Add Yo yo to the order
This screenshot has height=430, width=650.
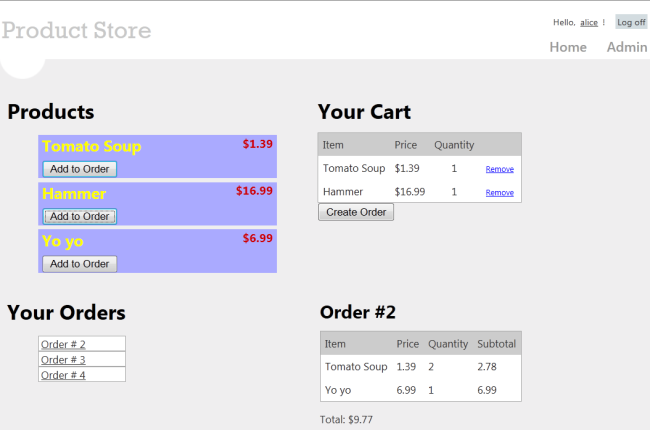[x=80, y=263]
